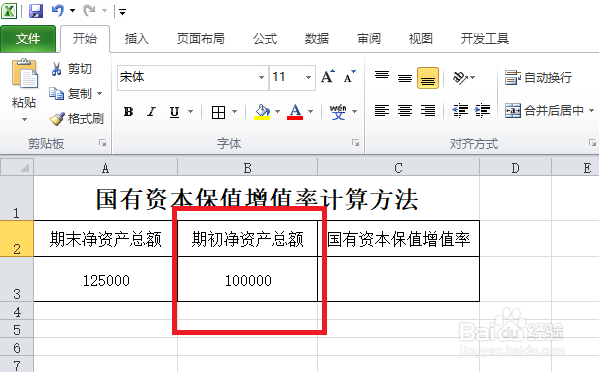Switch to the 插入 tab
Screen dimensions: 599x372
[x=136, y=39]
